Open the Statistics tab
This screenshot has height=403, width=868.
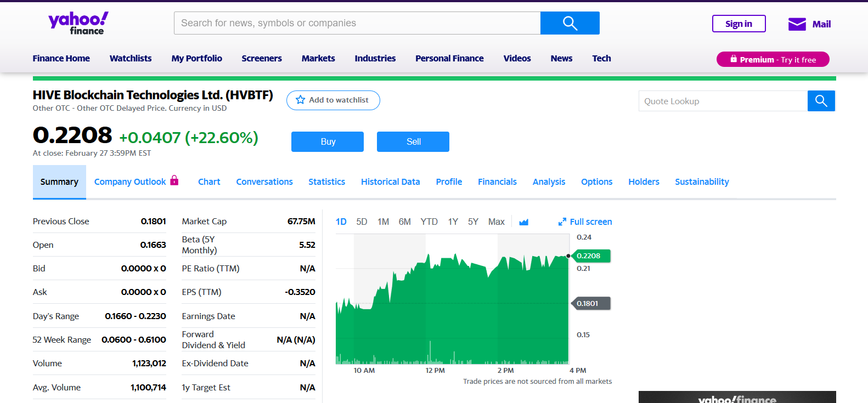pos(326,181)
